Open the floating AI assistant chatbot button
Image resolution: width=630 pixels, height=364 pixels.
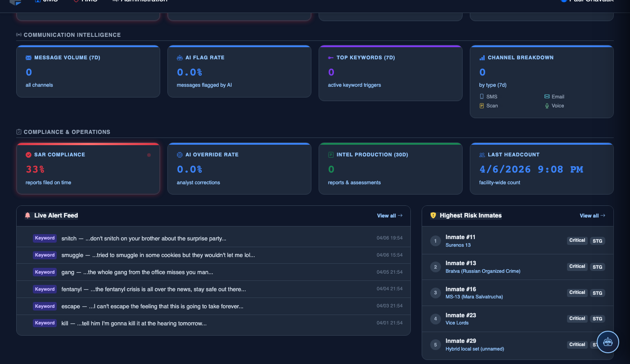(x=608, y=342)
